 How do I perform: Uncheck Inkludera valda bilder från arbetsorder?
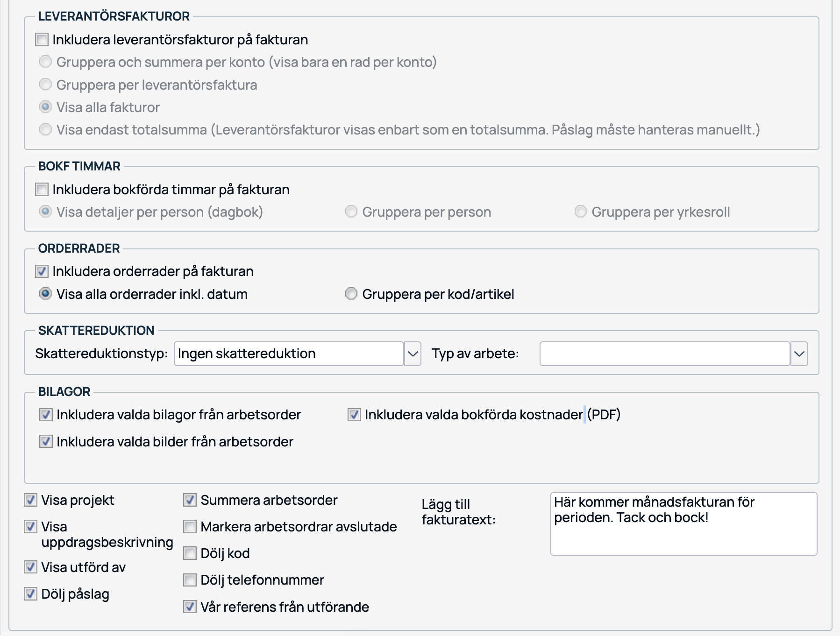tap(46, 441)
